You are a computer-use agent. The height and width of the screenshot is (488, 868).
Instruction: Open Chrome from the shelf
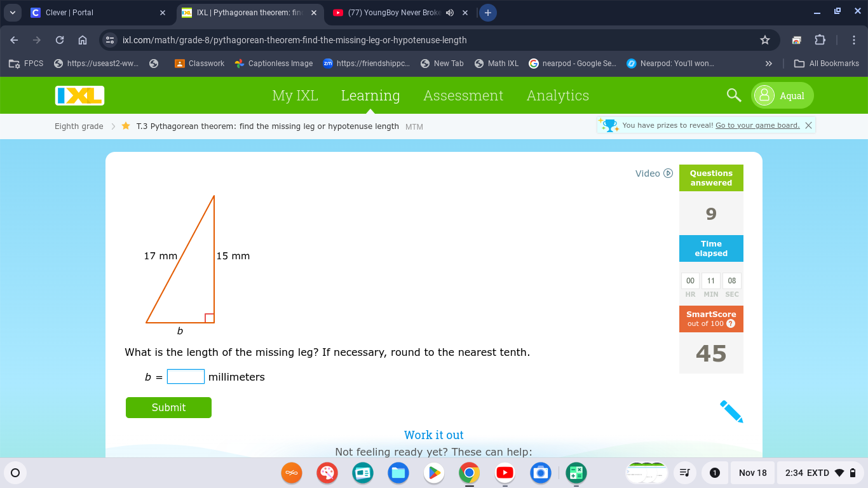coord(470,473)
